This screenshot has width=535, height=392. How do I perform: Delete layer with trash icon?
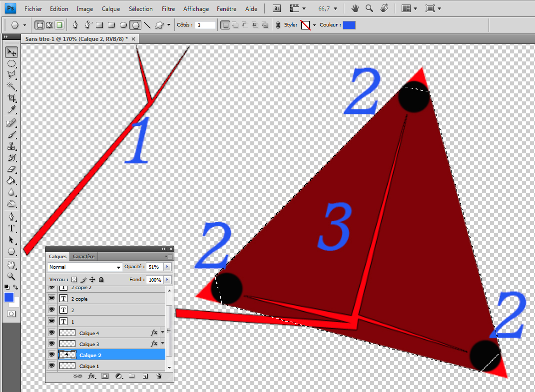point(159,376)
